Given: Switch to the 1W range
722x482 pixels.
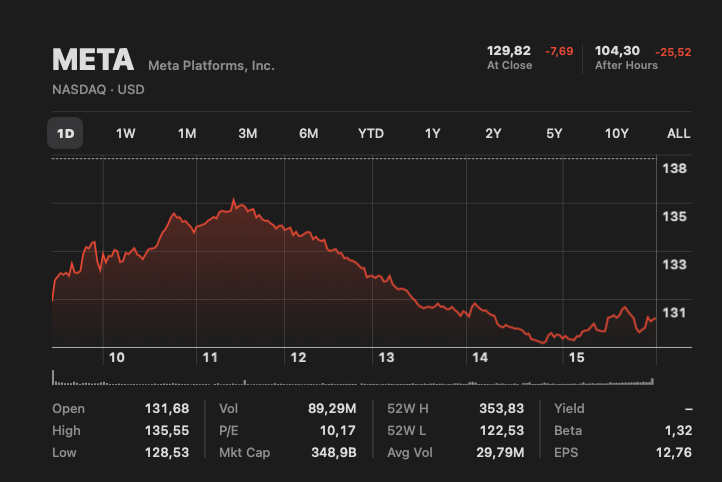Looking at the screenshot, I should click(x=125, y=133).
